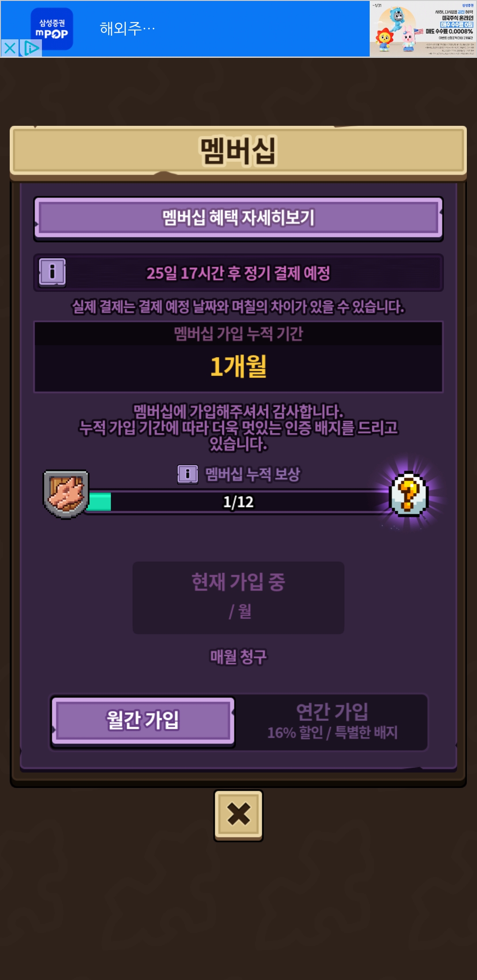Screen dimensions: 477x980
Task: Tap the 현재 가입 중 button
Action: 238,598
